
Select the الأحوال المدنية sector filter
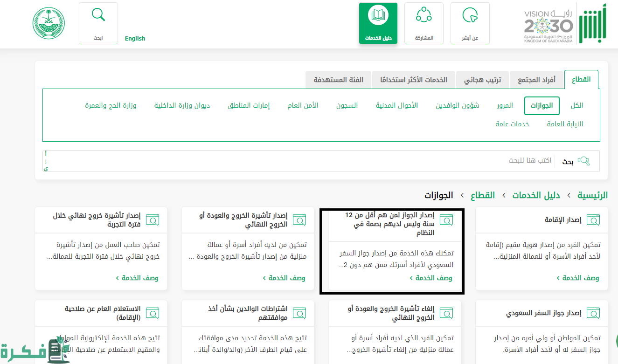point(397,106)
